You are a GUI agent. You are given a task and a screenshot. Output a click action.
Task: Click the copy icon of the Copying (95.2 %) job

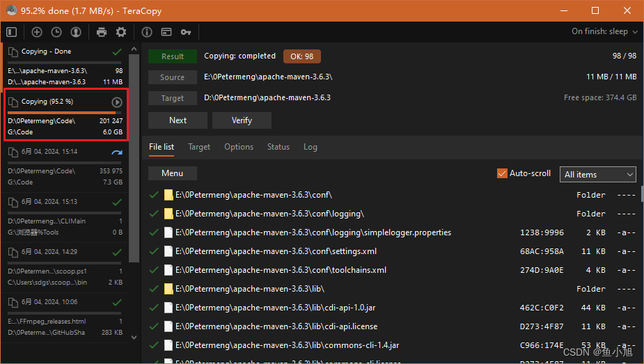[x=13, y=102]
